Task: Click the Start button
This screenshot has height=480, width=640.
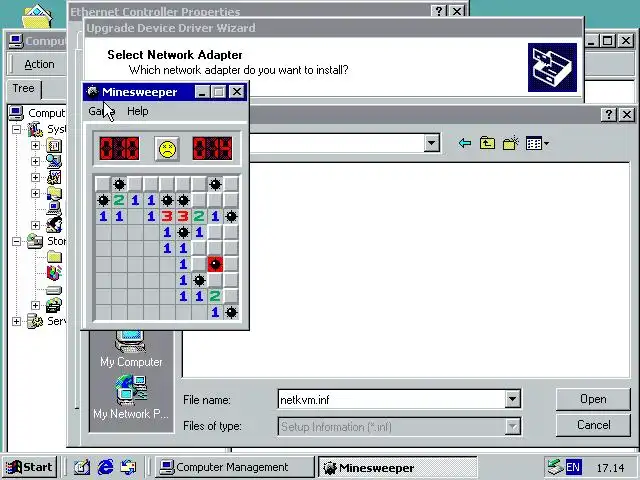Action: [29, 467]
